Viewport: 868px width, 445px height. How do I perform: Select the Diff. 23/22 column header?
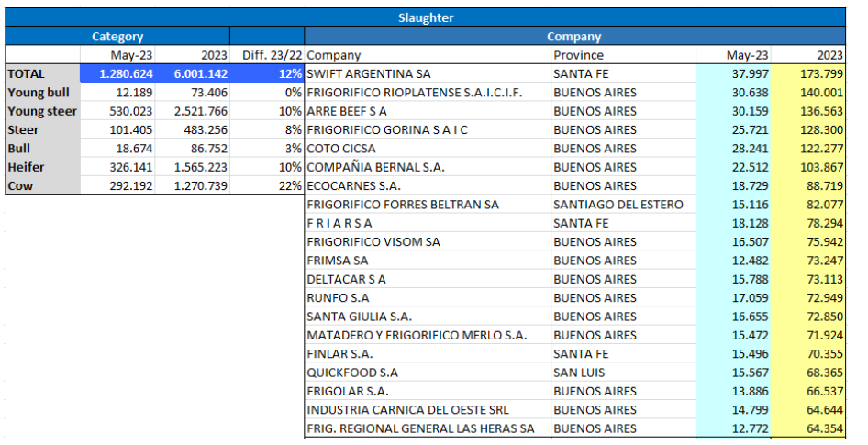click(x=266, y=55)
